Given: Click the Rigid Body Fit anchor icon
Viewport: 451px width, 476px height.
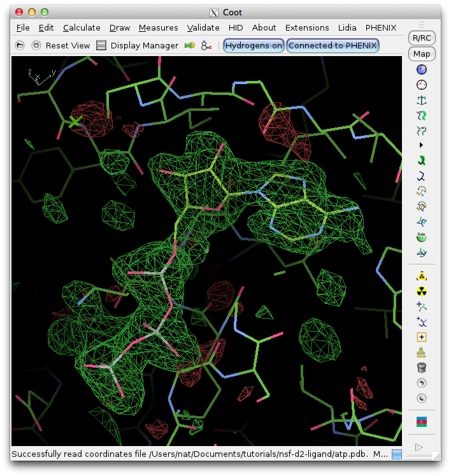Looking at the screenshot, I should tap(421, 100).
